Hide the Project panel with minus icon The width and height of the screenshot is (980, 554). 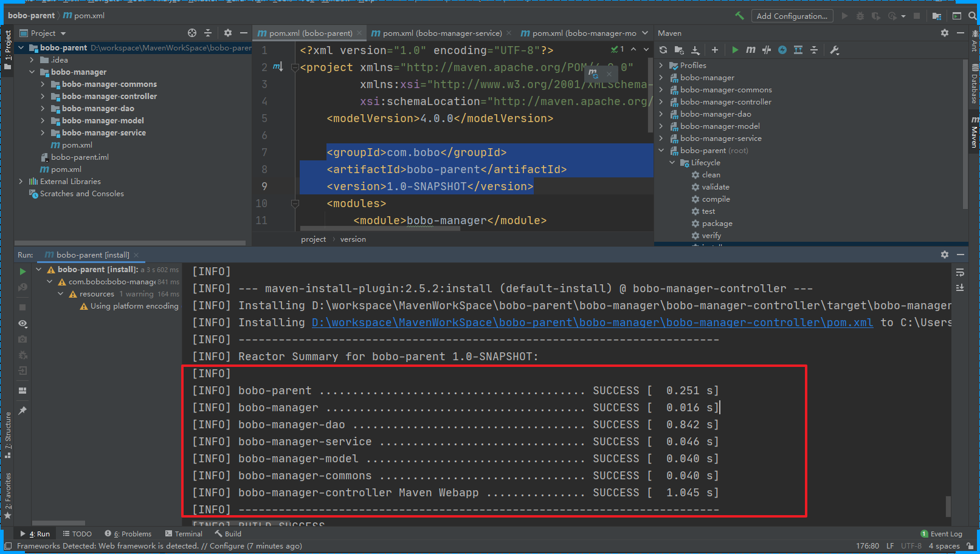point(244,33)
